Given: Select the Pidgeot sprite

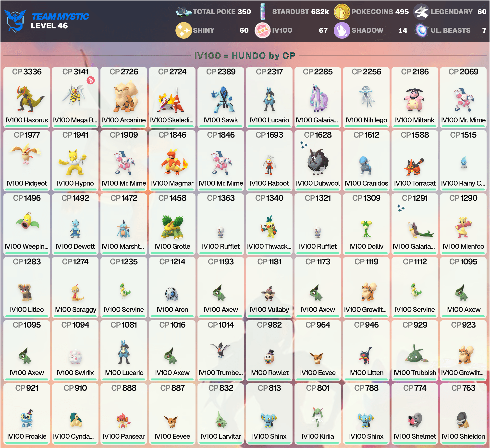Looking at the screenshot, I should pos(25,154).
